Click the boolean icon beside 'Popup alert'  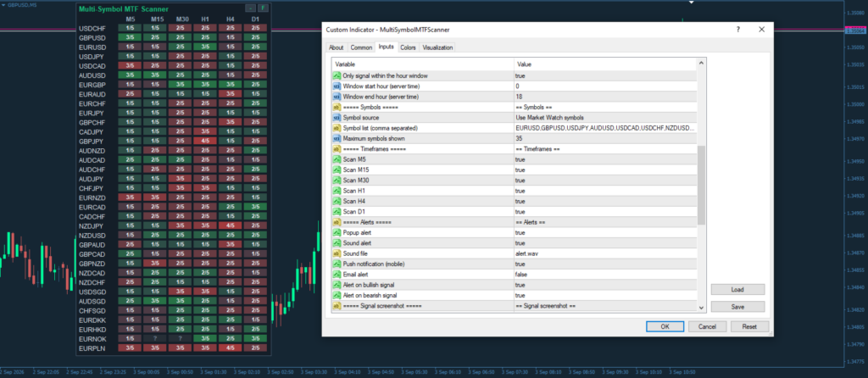click(337, 233)
